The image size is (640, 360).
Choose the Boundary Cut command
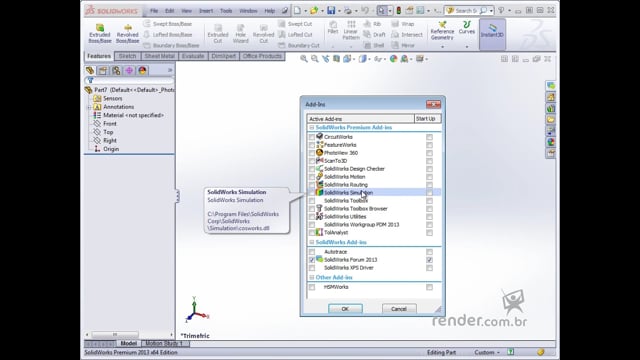coord(299,45)
